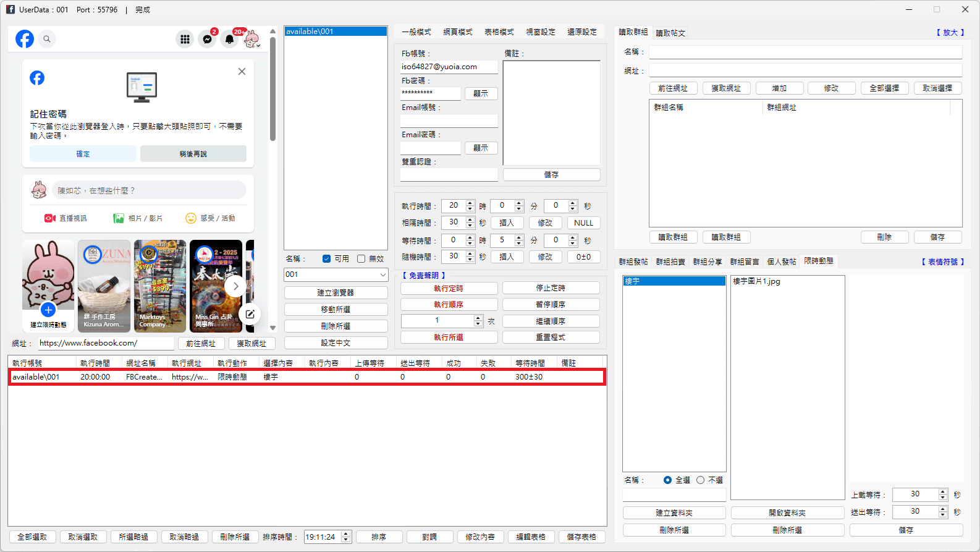
Task: Click the stories next arrow button
Action: tap(235, 286)
